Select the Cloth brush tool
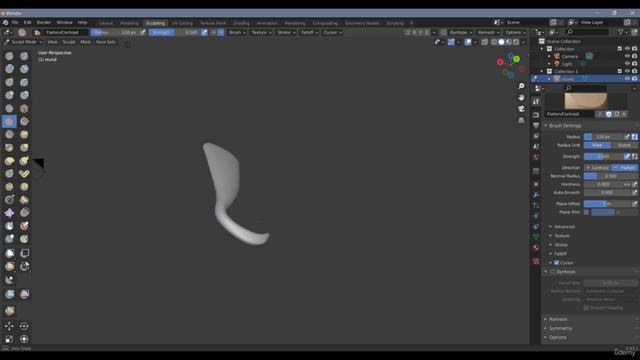Screen dimensions: 640x360 (9, 213)
